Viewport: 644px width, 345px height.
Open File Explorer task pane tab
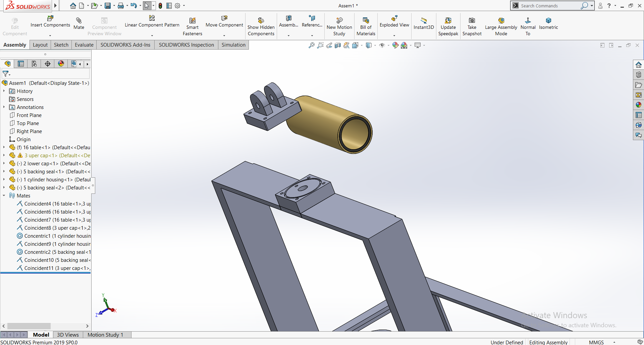click(639, 85)
